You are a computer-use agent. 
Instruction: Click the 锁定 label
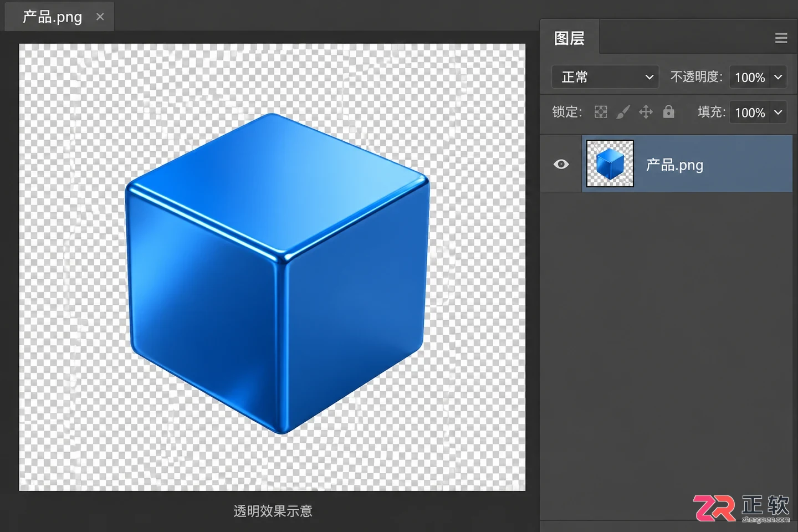pyautogui.click(x=567, y=112)
